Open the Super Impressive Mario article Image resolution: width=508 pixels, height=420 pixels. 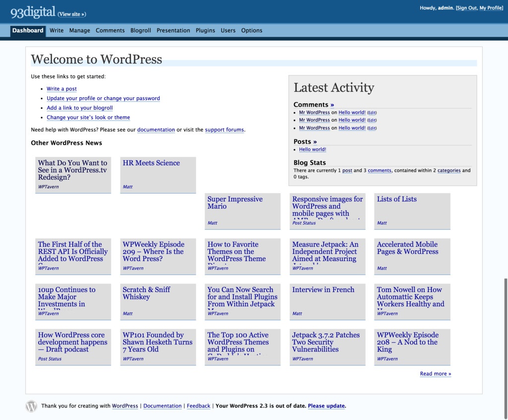tap(235, 203)
